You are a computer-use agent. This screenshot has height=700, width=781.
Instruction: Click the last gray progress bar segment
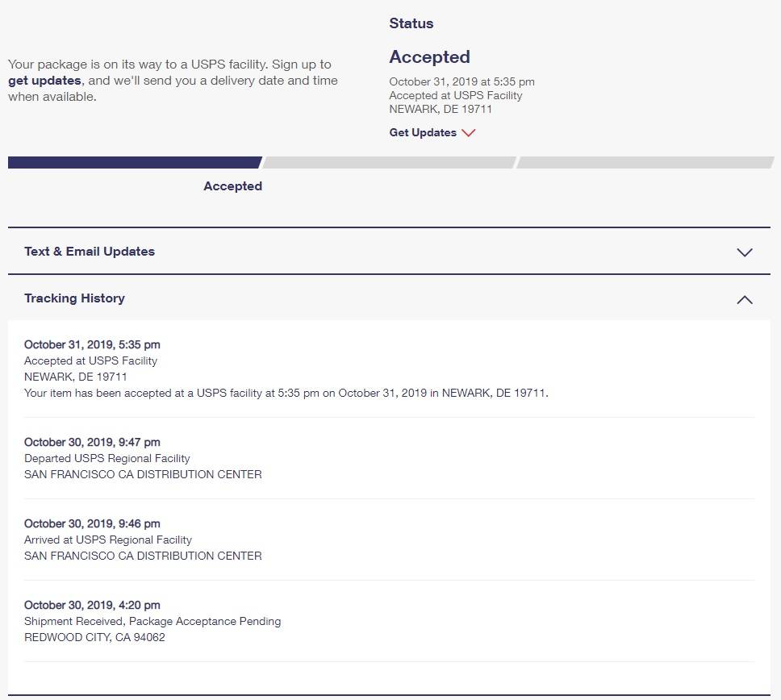645,162
